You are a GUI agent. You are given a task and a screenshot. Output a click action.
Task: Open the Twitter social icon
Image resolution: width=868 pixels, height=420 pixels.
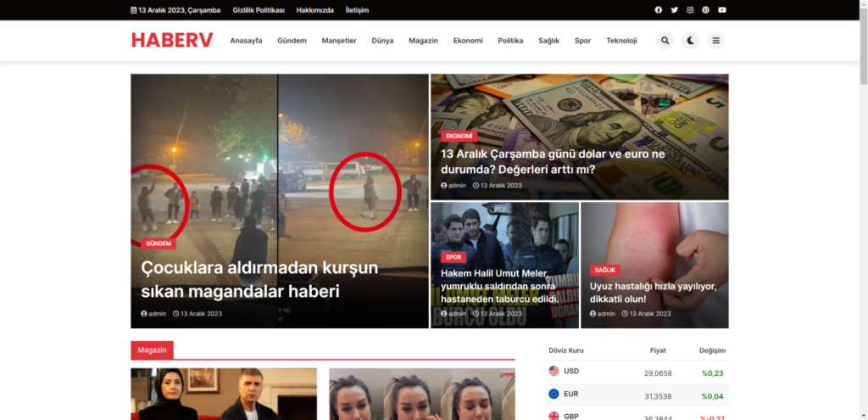675,10
